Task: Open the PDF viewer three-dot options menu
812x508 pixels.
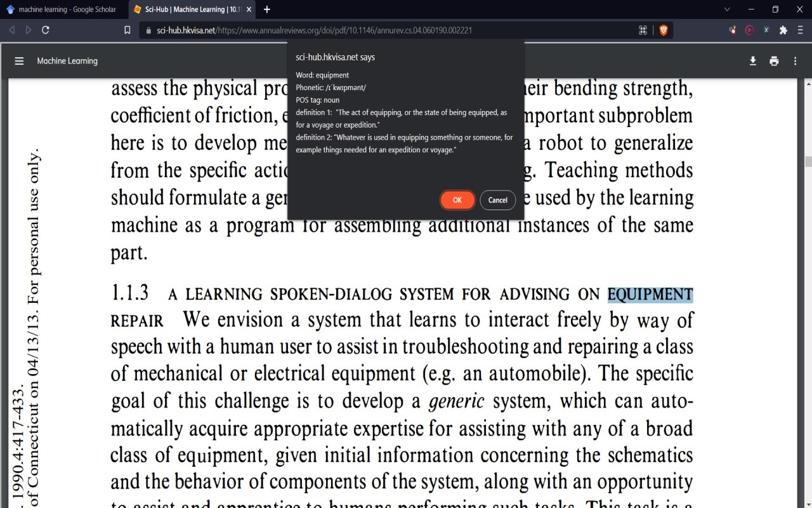Action: coord(795,61)
